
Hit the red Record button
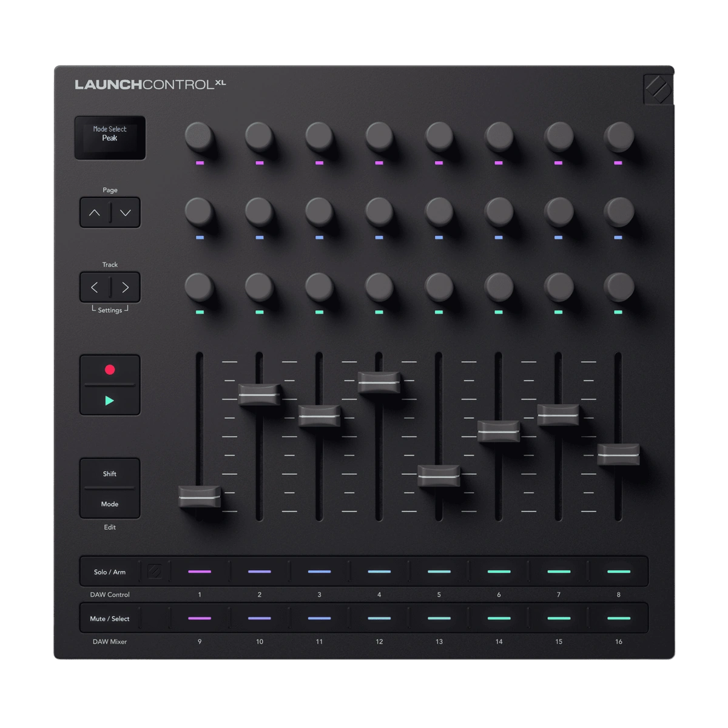[x=110, y=369]
